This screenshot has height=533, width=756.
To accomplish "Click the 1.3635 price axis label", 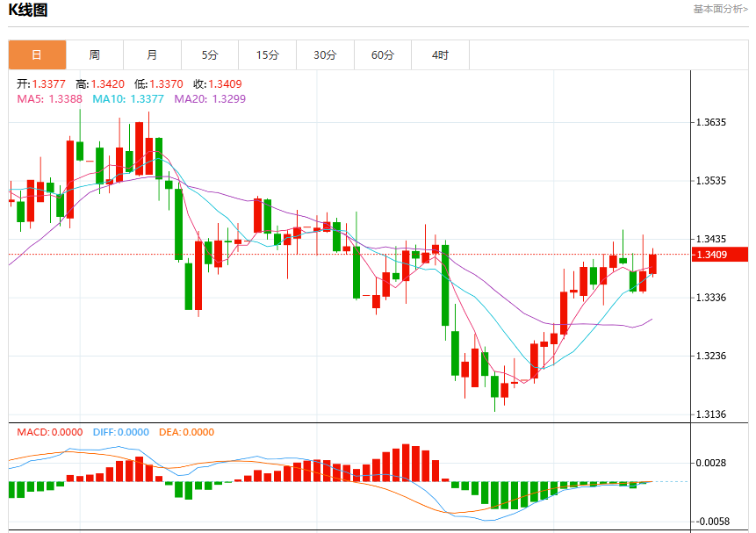I will (x=710, y=123).
